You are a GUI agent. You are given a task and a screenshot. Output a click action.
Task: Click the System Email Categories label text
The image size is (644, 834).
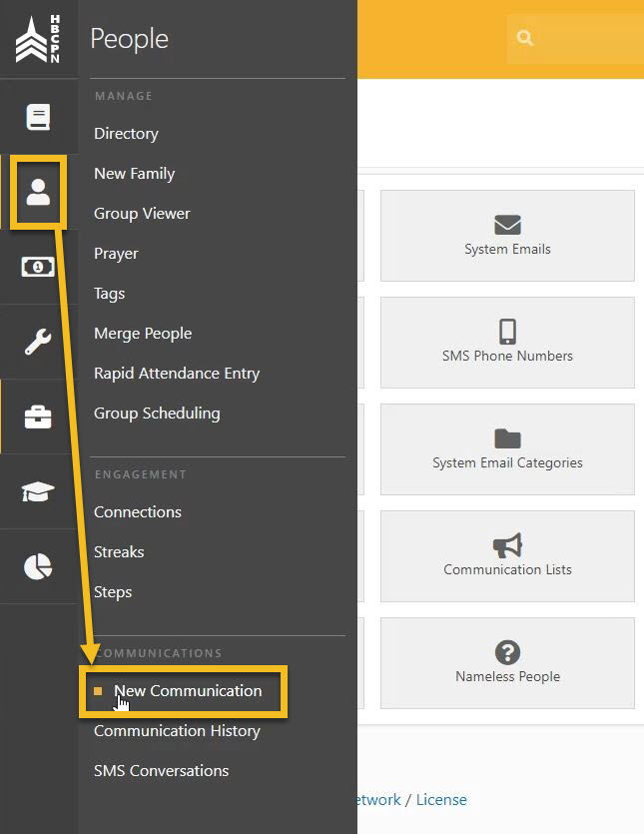[507, 462]
